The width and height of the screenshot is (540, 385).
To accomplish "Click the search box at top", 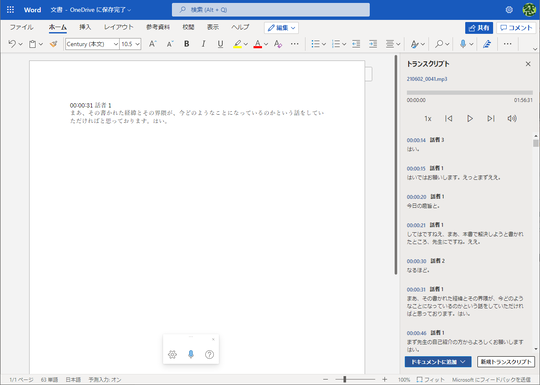I will (x=271, y=10).
